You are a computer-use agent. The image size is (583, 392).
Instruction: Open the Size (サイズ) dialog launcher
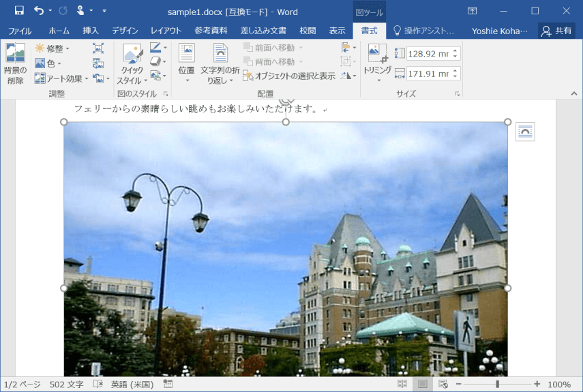click(x=457, y=94)
